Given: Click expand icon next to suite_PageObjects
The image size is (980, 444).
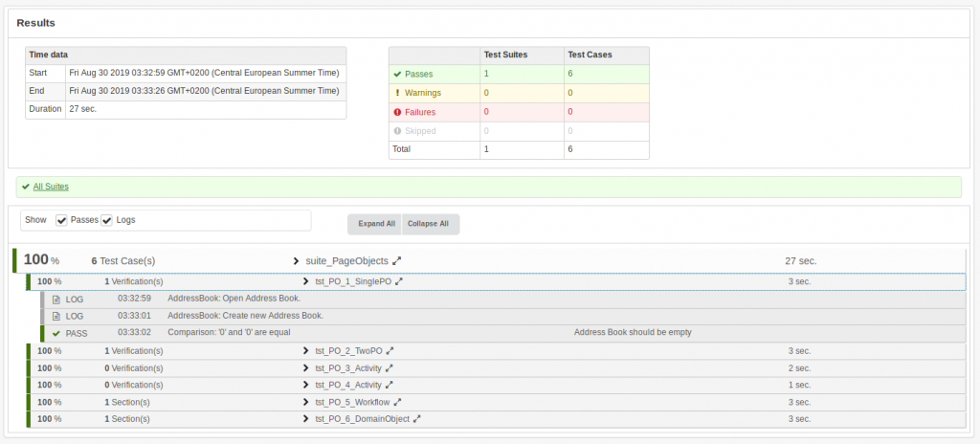Looking at the screenshot, I should 397,260.
